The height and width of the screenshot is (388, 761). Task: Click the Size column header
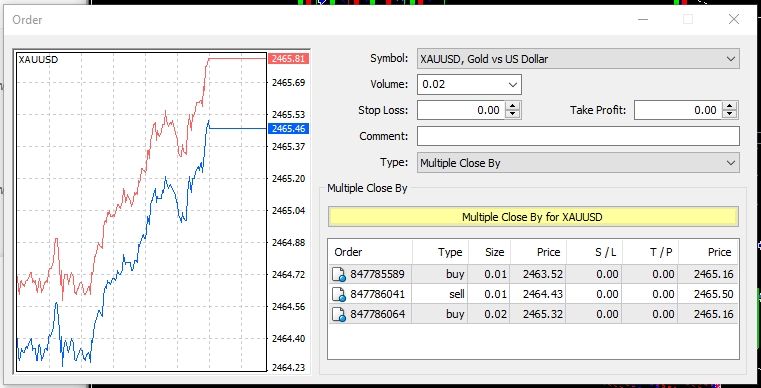tap(489, 252)
